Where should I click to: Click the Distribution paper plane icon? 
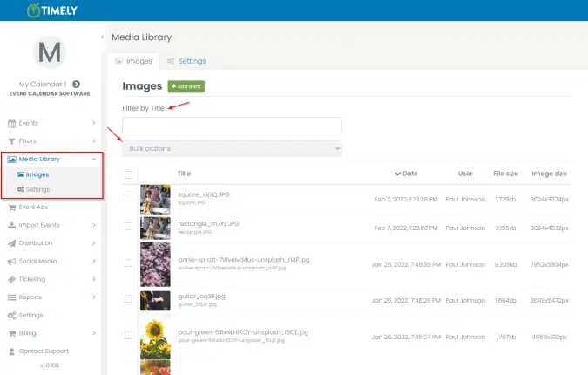11,243
